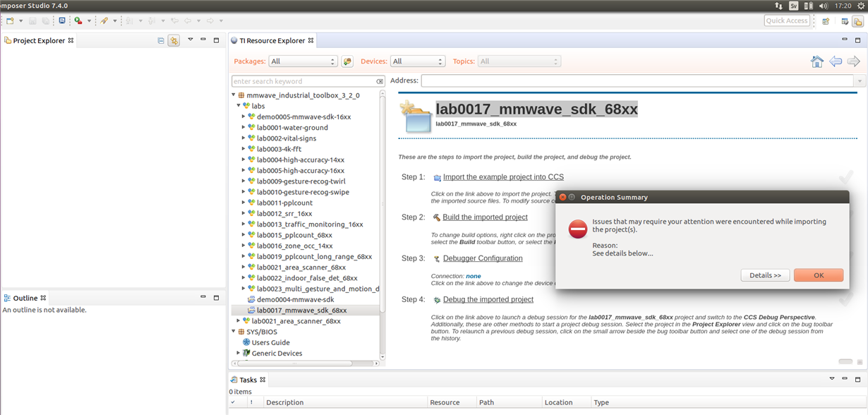This screenshot has height=415, width=868.
Task: Open network indicator in system tray
Action: tap(778, 6)
